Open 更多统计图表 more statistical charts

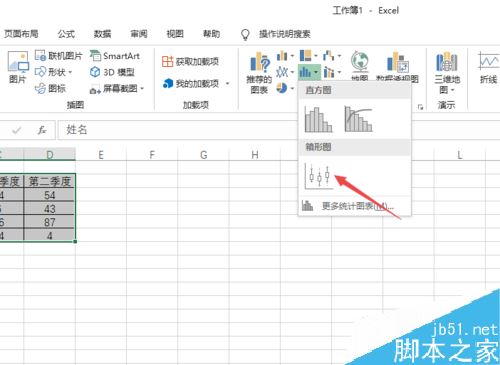pos(355,206)
